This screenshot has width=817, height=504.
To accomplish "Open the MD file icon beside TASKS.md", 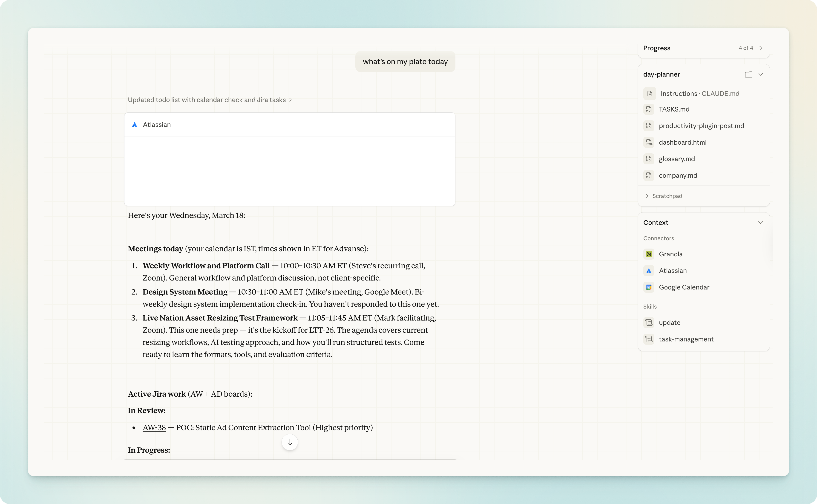I will pos(649,109).
